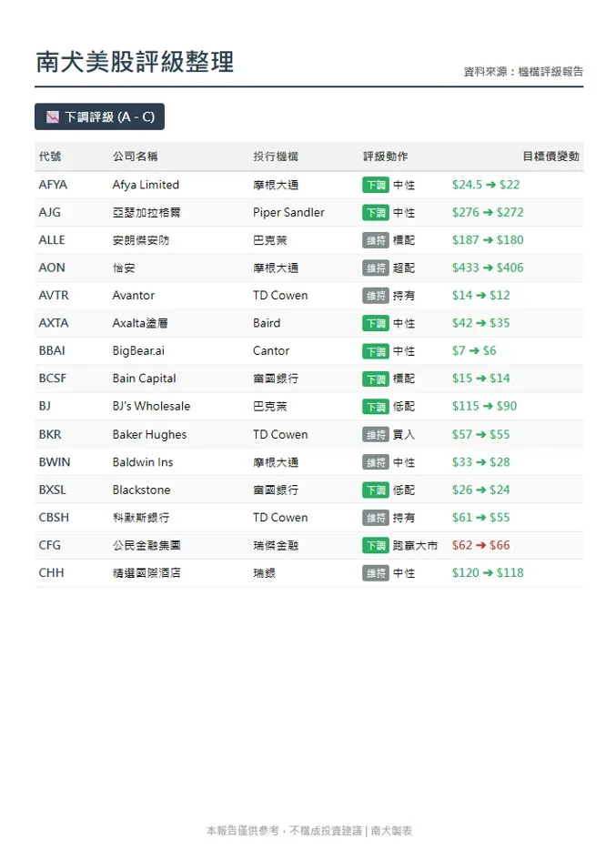Viewport: 616px width, 849px height.
Task: Select ticker AJG
Action: pos(49,212)
